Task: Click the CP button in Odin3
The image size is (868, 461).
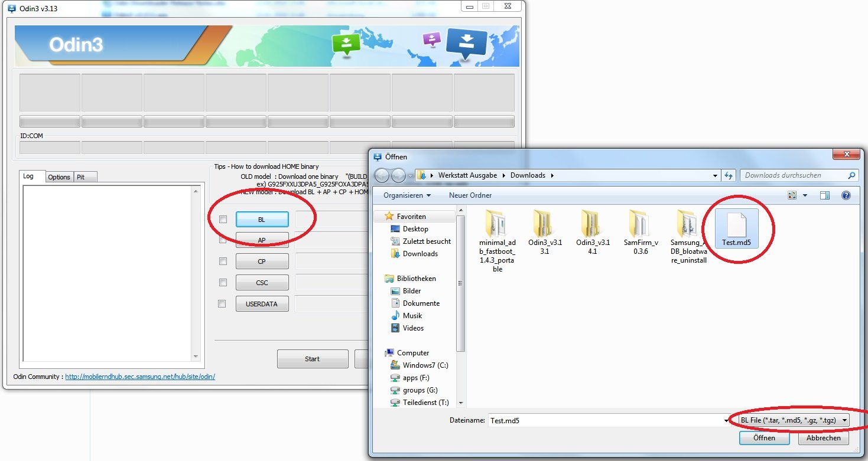Action: (262, 261)
